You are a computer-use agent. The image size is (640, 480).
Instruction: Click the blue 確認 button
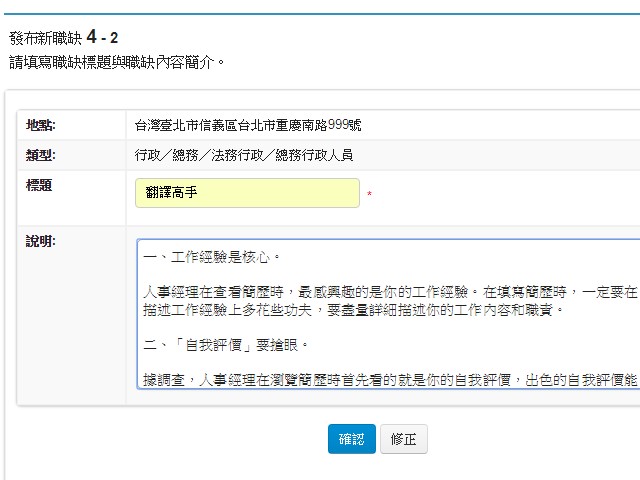[x=351, y=439]
